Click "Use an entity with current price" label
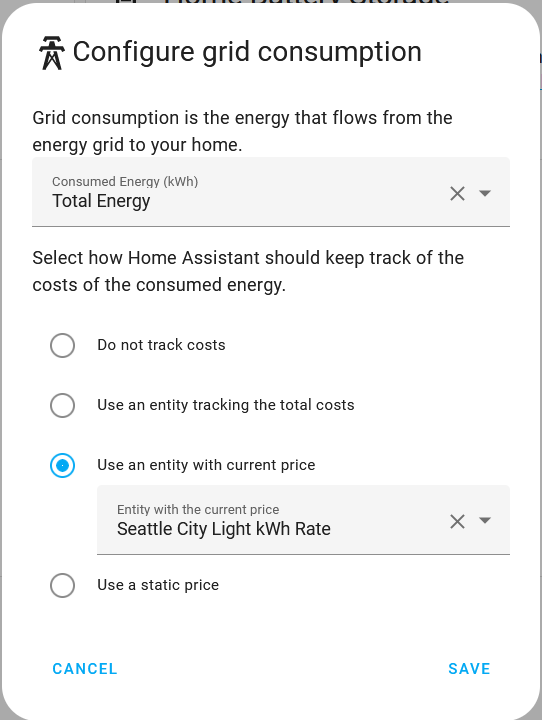 pos(206,465)
